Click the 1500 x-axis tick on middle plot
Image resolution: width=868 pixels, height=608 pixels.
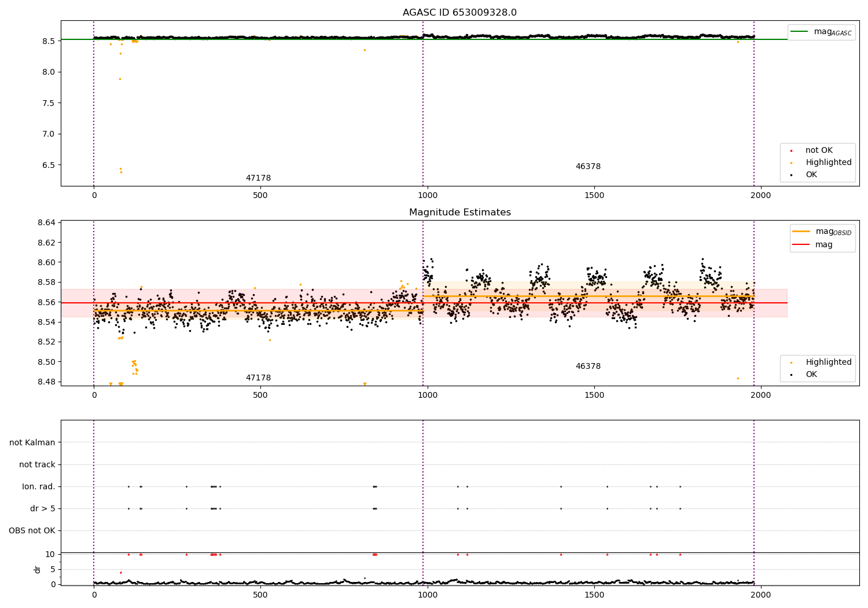click(594, 395)
